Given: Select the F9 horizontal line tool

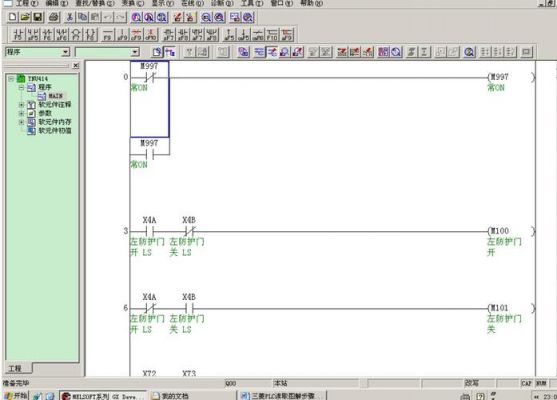Looking at the screenshot, I should pos(108,35).
